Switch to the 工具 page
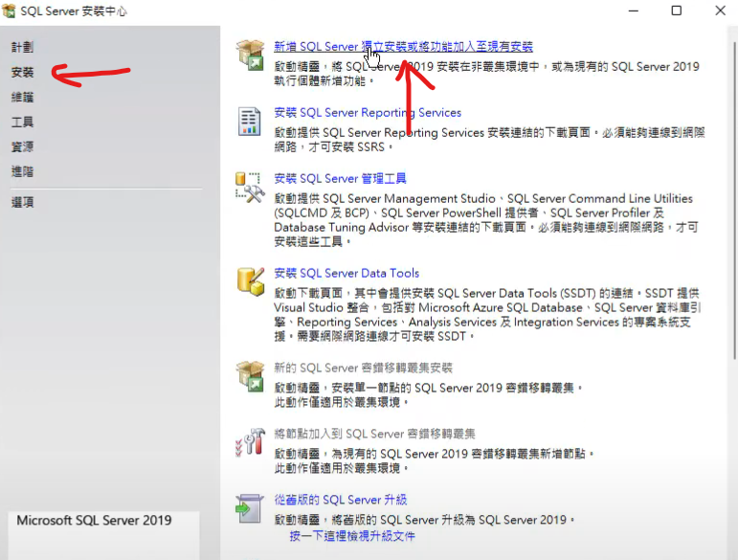 pos(23,122)
